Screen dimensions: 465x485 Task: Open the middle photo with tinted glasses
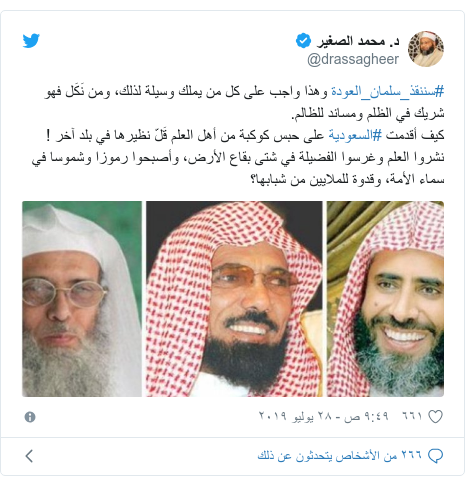tap(234, 299)
